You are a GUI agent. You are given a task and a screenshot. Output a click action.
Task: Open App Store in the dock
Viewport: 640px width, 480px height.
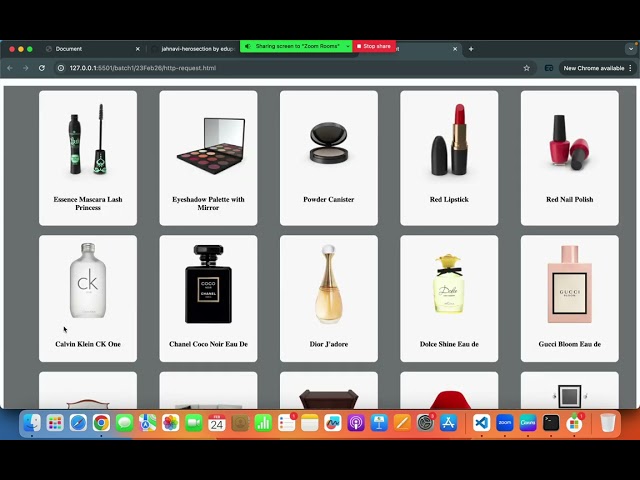[x=448, y=423]
